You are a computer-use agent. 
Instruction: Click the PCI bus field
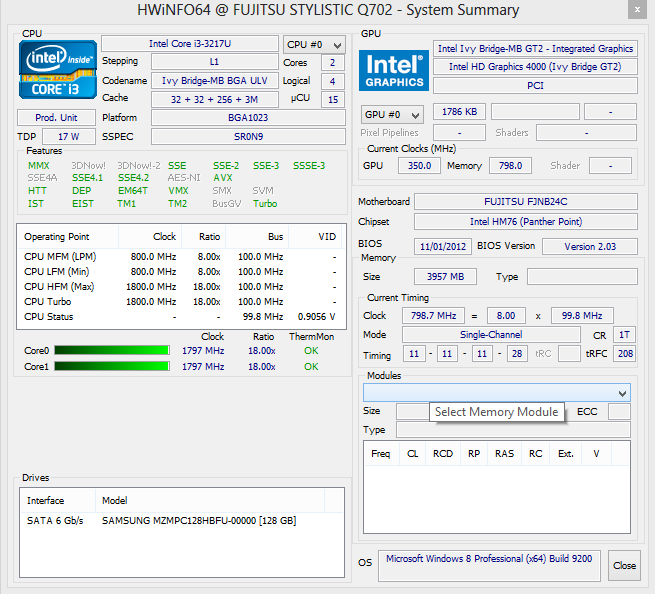[x=535, y=86]
